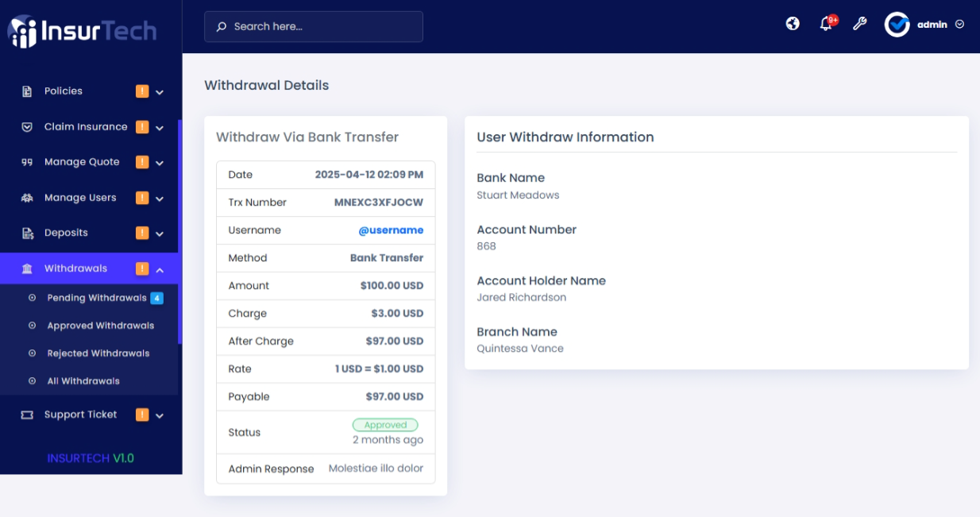Click the orange alert badge beside Claim Insurance
The image size is (980, 517).
tap(142, 127)
